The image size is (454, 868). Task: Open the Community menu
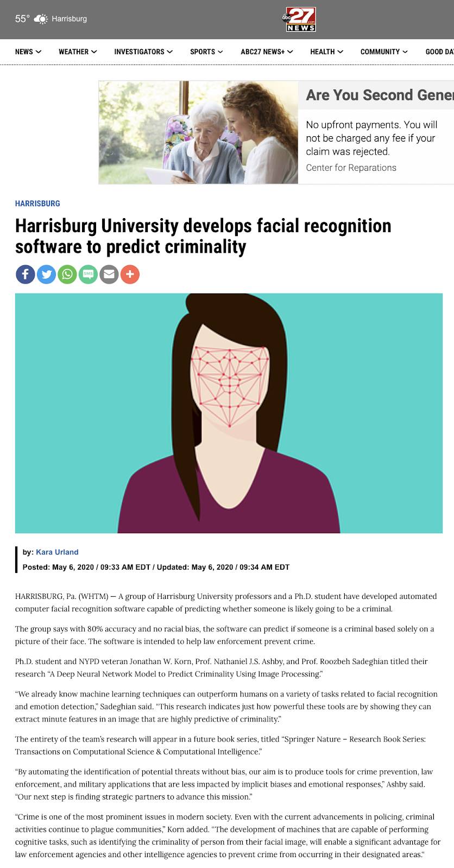[x=384, y=52]
